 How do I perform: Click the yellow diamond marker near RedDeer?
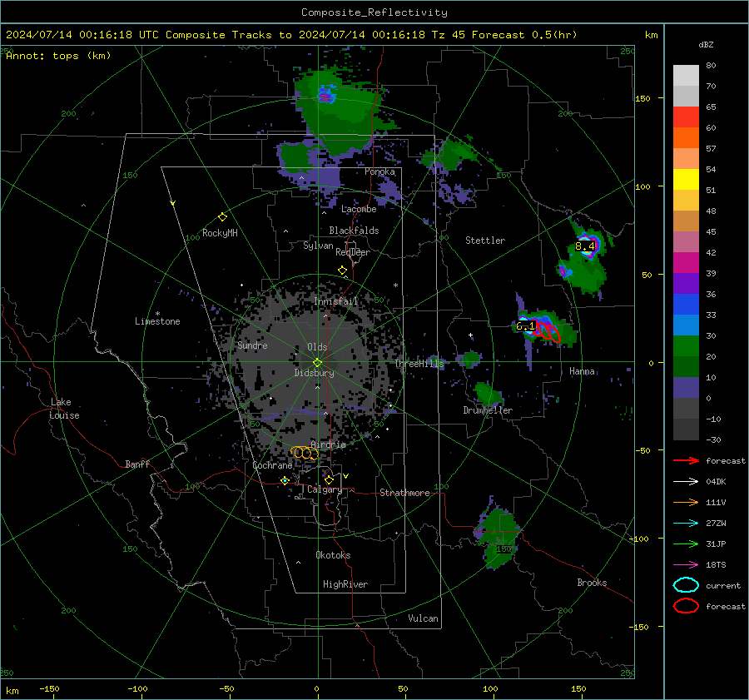click(x=342, y=271)
